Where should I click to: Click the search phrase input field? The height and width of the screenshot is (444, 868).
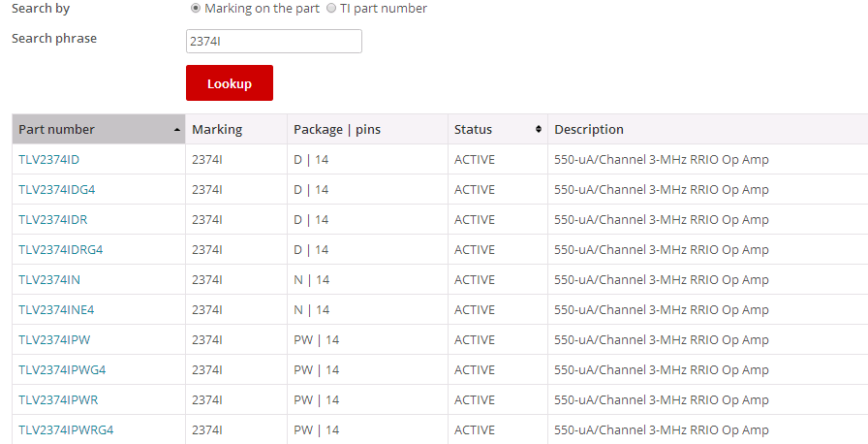click(273, 41)
